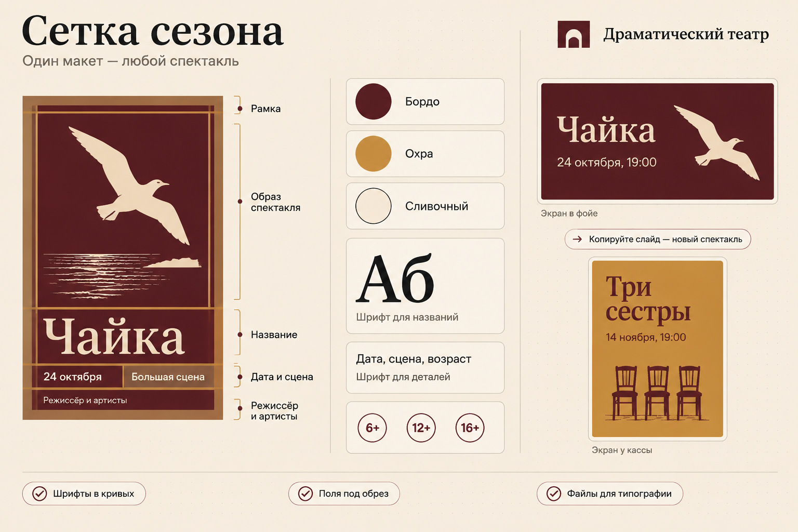Click Режиссёр и артисты annotation label
The image size is (798, 532).
[x=274, y=411]
